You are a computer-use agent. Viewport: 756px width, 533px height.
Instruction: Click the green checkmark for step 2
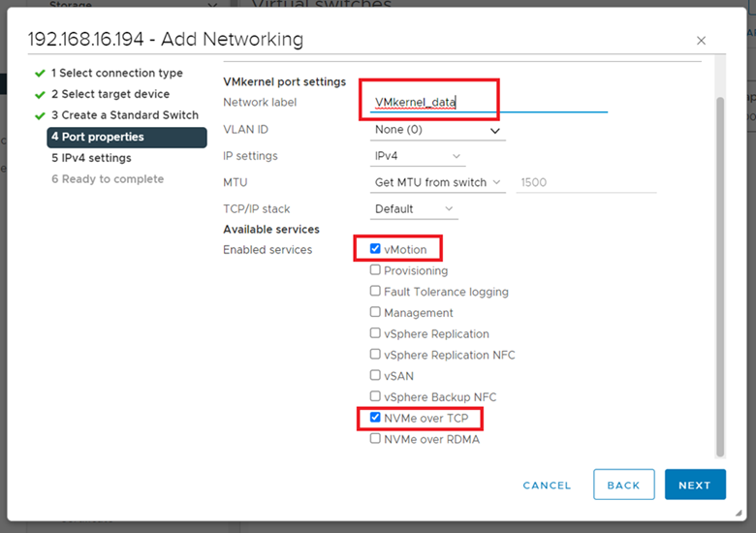[x=40, y=94]
